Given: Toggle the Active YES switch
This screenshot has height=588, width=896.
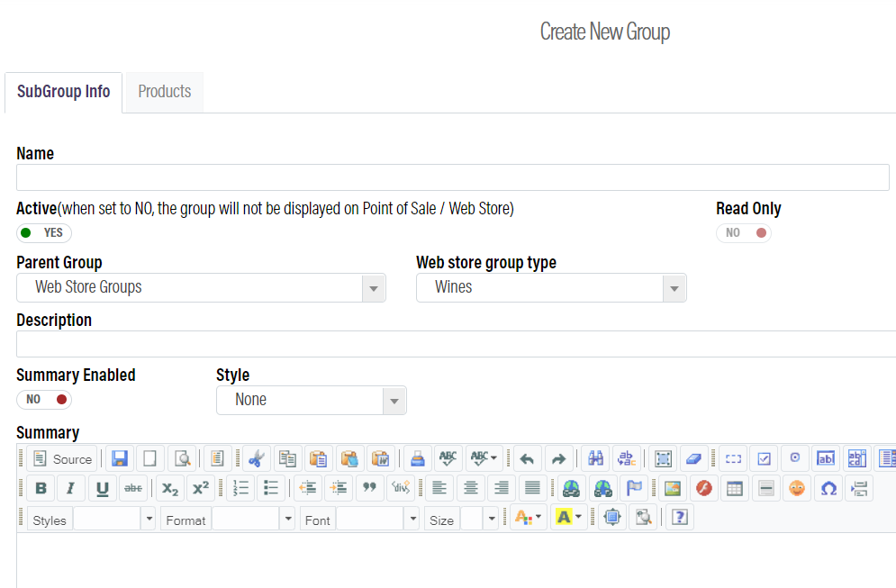Looking at the screenshot, I should point(44,232).
